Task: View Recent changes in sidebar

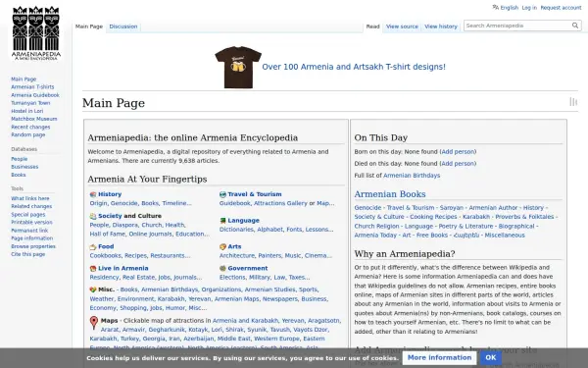Action: [30, 128]
